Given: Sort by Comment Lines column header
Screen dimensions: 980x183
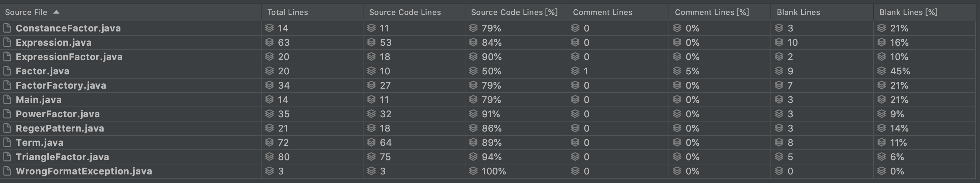Looking at the screenshot, I should tap(603, 12).
